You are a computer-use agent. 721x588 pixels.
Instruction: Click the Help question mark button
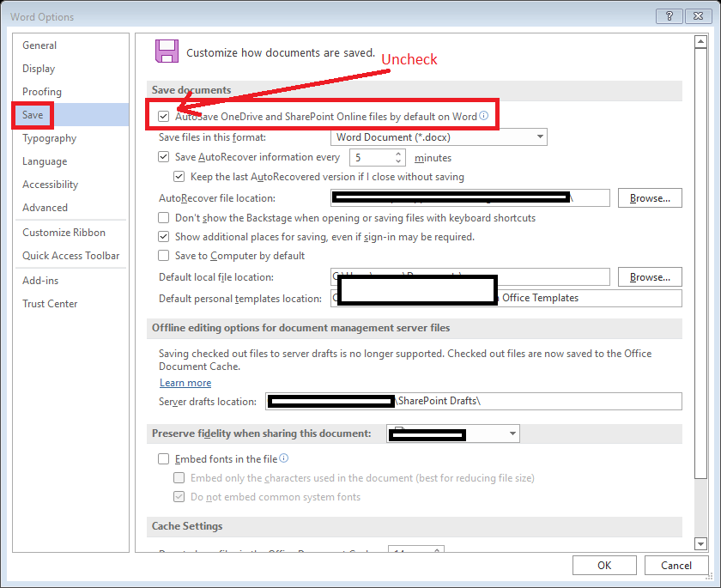[x=669, y=16]
